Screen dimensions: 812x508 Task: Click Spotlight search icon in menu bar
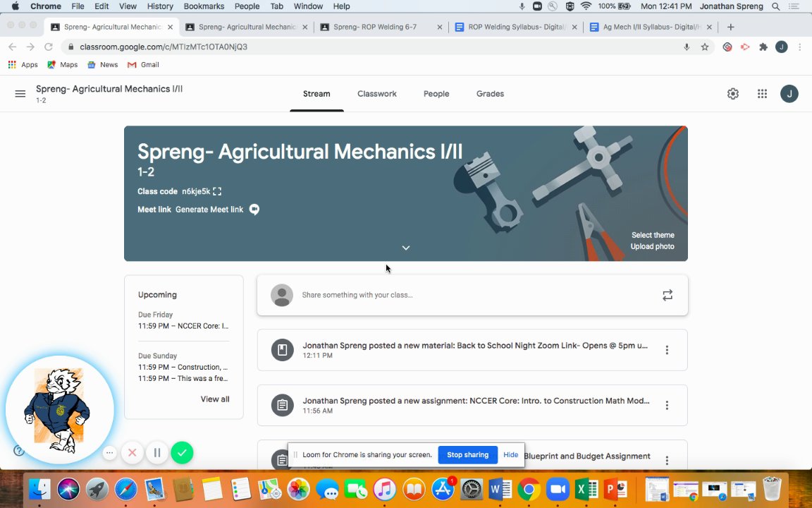pos(776,6)
